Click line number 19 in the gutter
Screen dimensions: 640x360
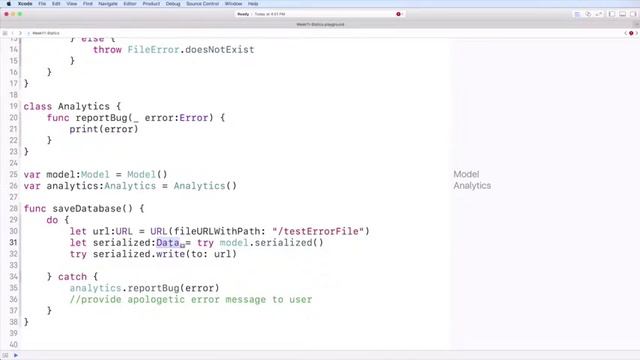coord(13,107)
